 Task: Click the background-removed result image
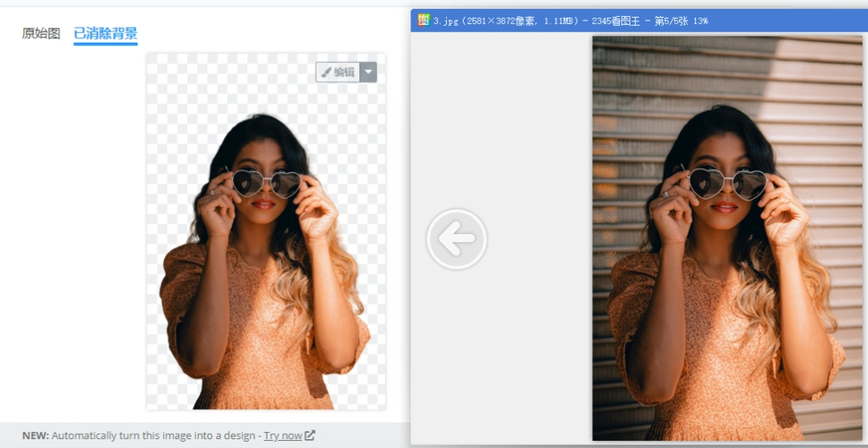click(x=266, y=231)
